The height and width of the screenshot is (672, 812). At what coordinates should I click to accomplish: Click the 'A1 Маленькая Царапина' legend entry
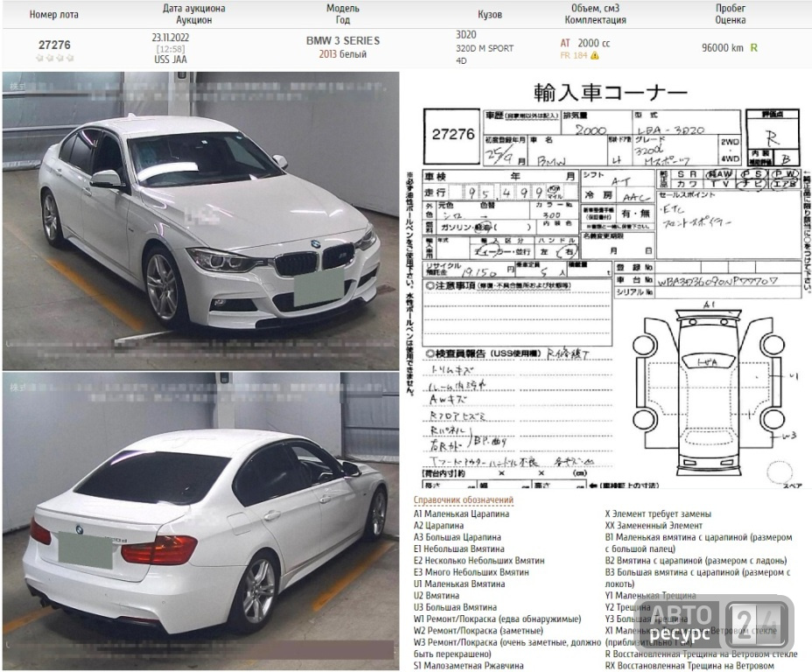[461, 514]
